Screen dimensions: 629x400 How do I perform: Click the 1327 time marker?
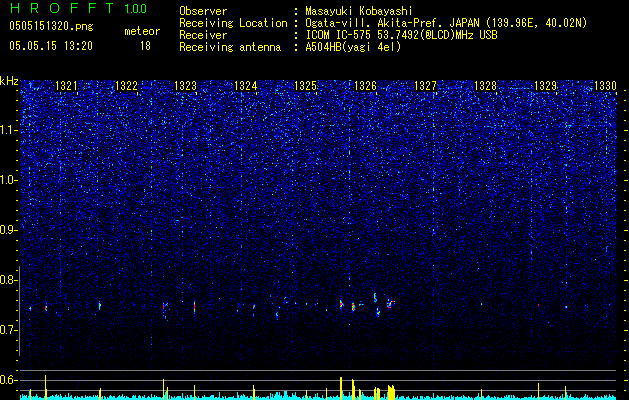(x=425, y=86)
